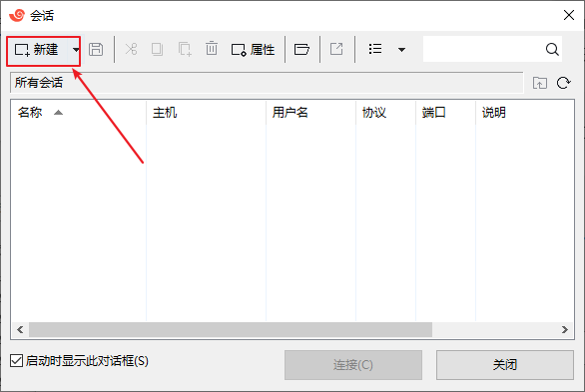Open the 属性 properties button
Screen dimensions: 585x392
tap(253, 50)
